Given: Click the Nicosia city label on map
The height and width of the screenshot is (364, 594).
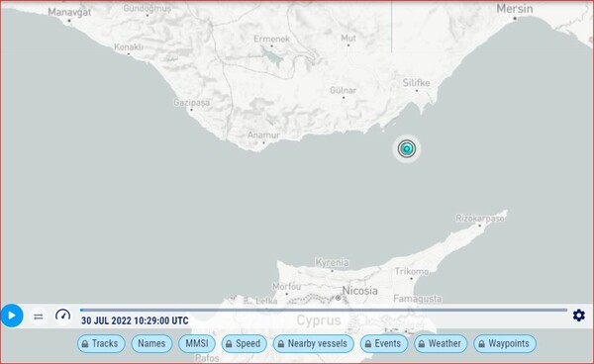Looking at the screenshot, I should click(x=360, y=291).
